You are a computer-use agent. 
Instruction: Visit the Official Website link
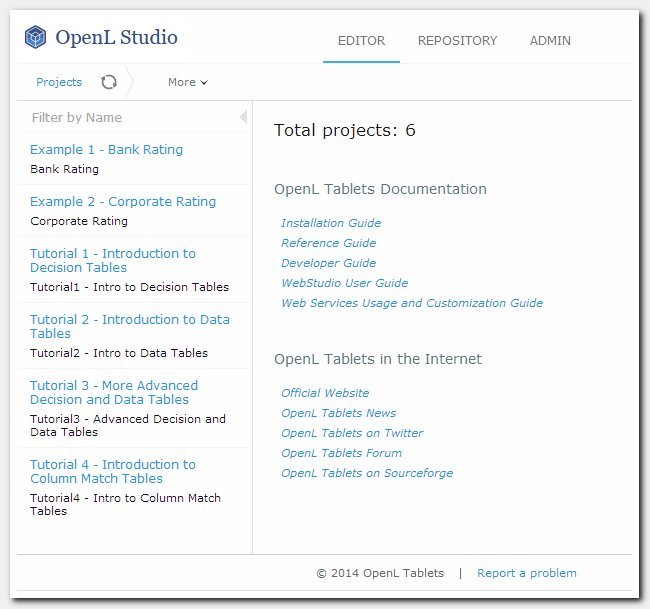tap(325, 393)
